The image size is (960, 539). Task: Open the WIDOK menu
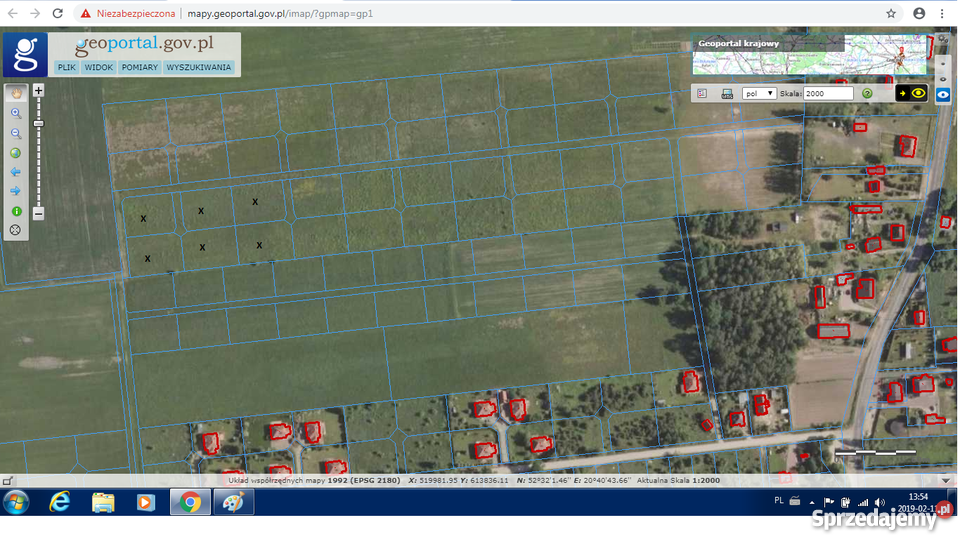(x=98, y=68)
